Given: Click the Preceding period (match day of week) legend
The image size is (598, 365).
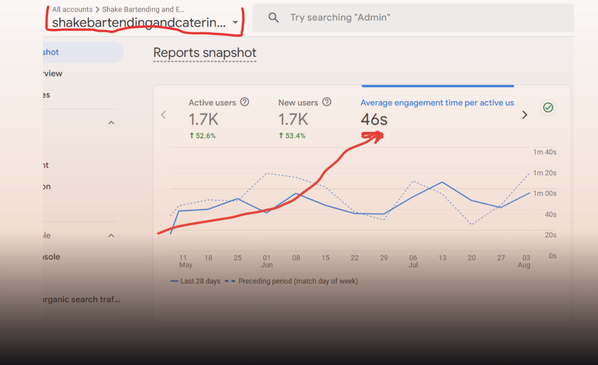Looking at the screenshot, I should [292, 281].
